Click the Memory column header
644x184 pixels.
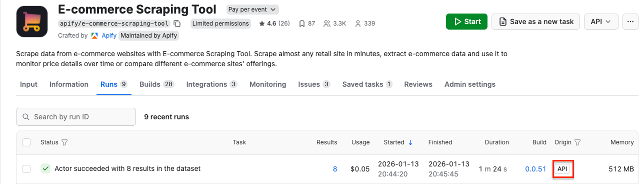coord(622,142)
